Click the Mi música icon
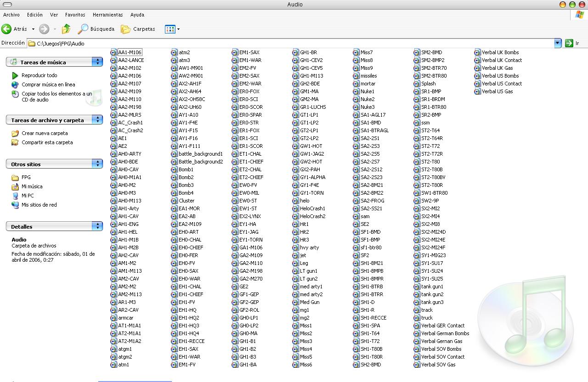This screenshot has height=382, width=588. tap(15, 186)
